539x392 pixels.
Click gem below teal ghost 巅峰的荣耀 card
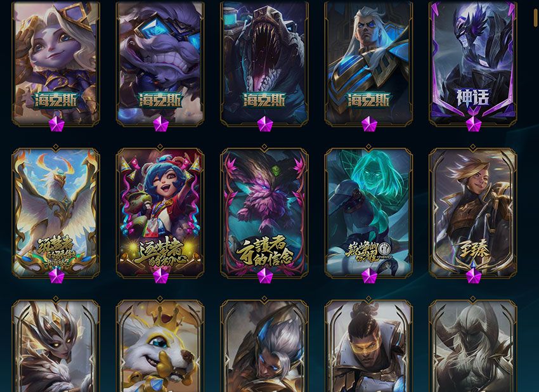369,276
